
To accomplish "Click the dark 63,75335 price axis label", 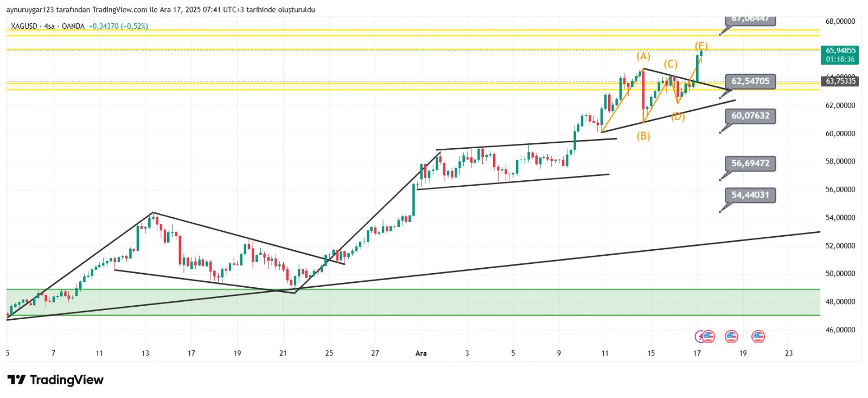I will (840, 81).
